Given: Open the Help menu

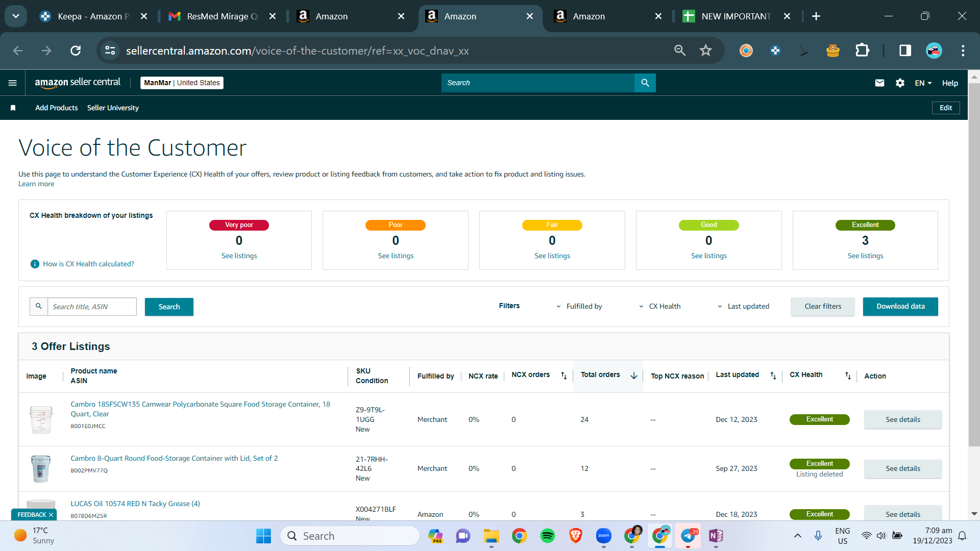Looking at the screenshot, I should [950, 83].
